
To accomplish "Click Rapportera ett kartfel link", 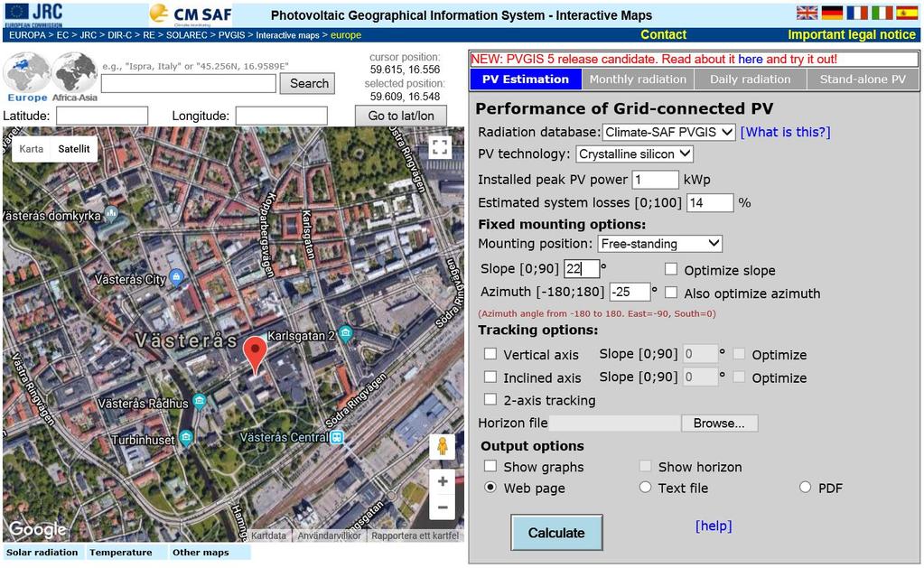I will (415, 535).
